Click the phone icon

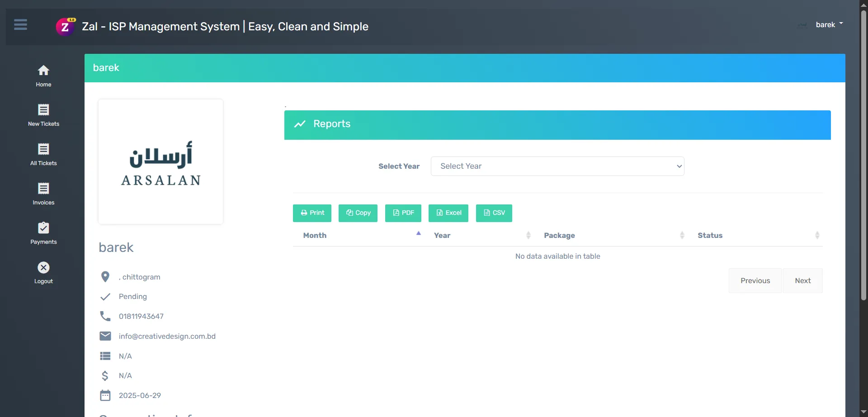pyautogui.click(x=105, y=316)
